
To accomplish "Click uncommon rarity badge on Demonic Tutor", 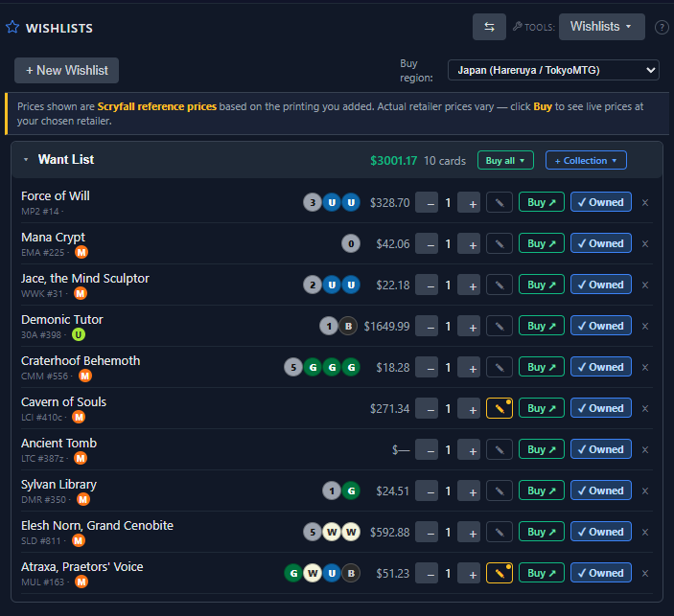I will pos(79,334).
